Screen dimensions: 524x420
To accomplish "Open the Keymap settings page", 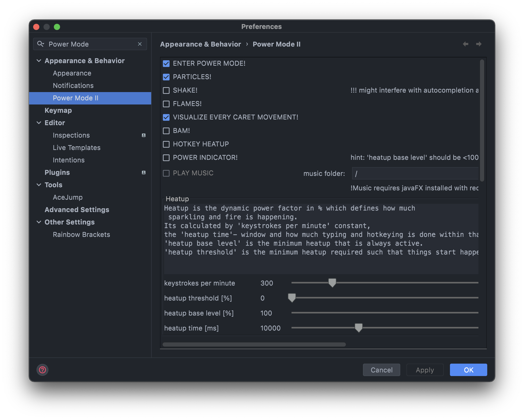I will click(58, 110).
